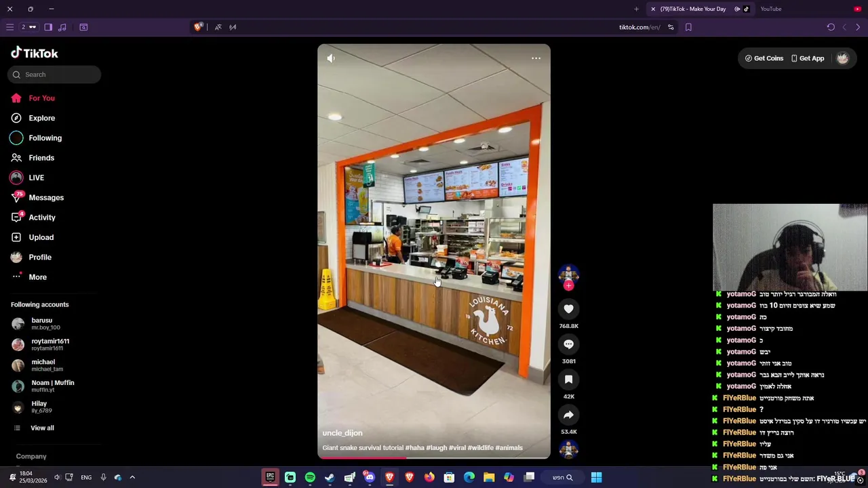Screen dimensions: 868x488
Task: Switch to the YouTube browser tab
Action: point(771,9)
